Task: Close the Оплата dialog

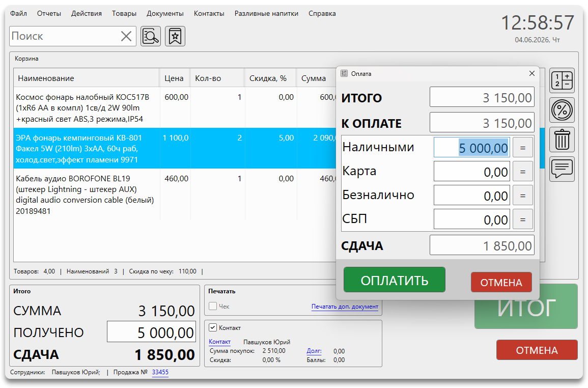Action: point(532,73)
